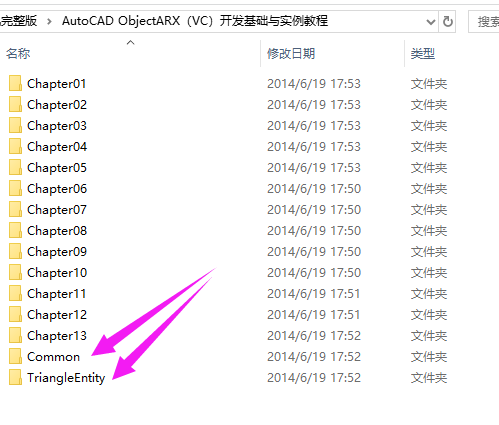Go to 完整版 breadcrumb segment
This screenshot has height=425, width=499.
tap(18, 21)
